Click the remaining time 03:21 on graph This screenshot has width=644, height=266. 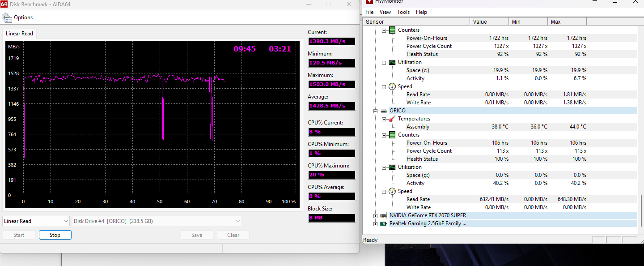280,49
